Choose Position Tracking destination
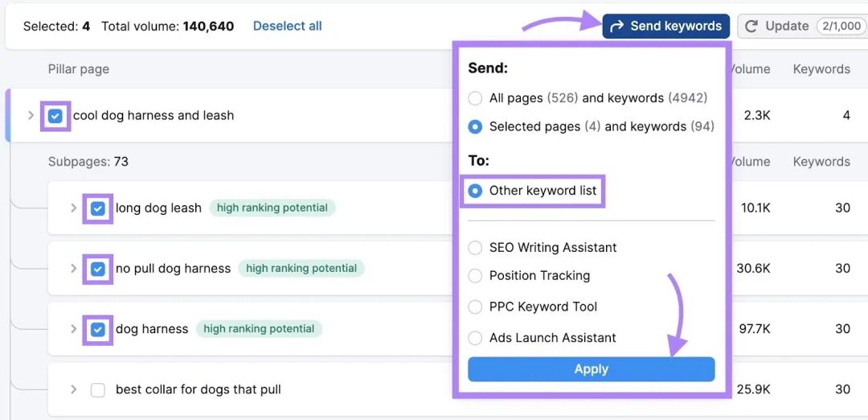The width and height of the screenshot is (868, 420). pyautogui.click(x=475, y=275)
